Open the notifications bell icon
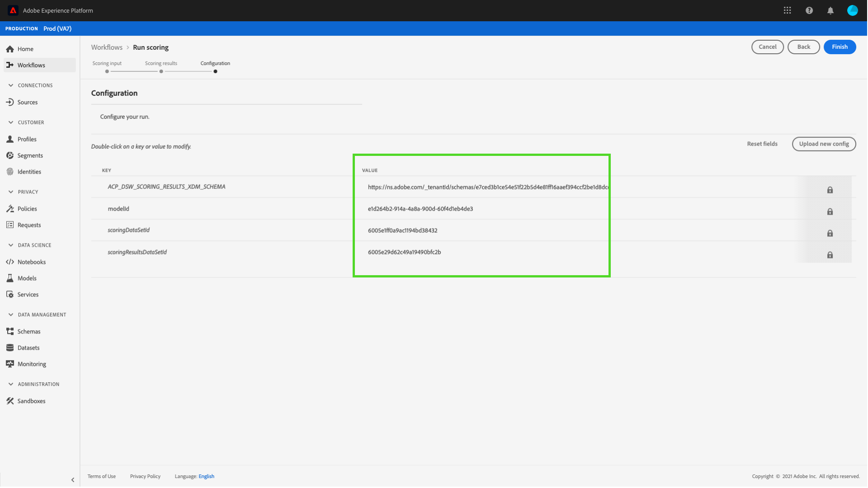868x488 pixels. (x=830, y=10)
